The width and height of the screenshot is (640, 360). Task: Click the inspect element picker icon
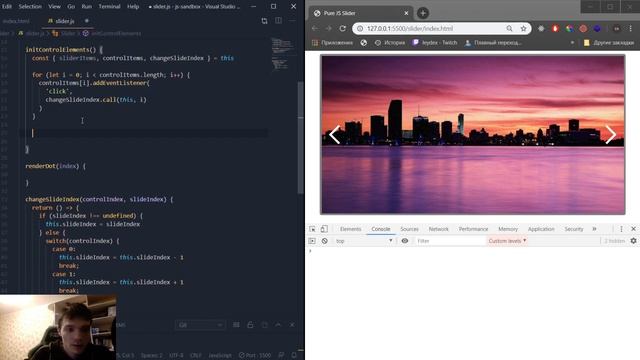(x=312, y=229)
